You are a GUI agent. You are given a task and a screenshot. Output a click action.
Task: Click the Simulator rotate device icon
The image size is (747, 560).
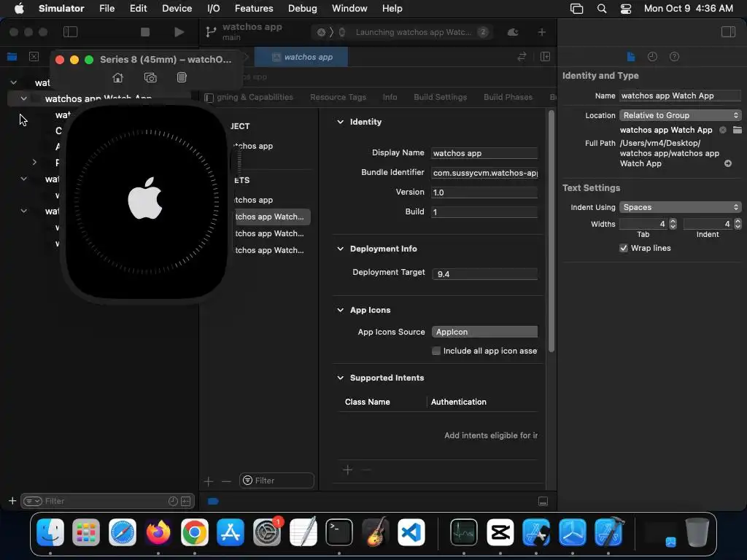[182, 77]
